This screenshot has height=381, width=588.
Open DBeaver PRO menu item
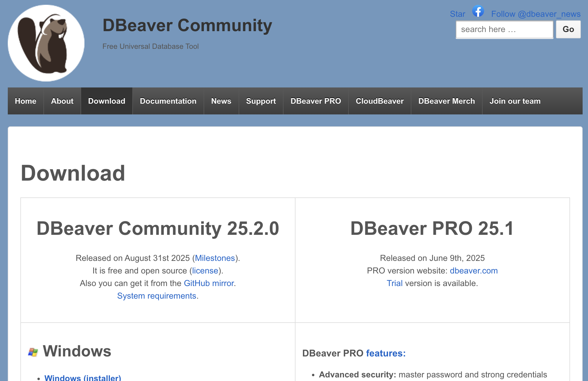(316, 101)
